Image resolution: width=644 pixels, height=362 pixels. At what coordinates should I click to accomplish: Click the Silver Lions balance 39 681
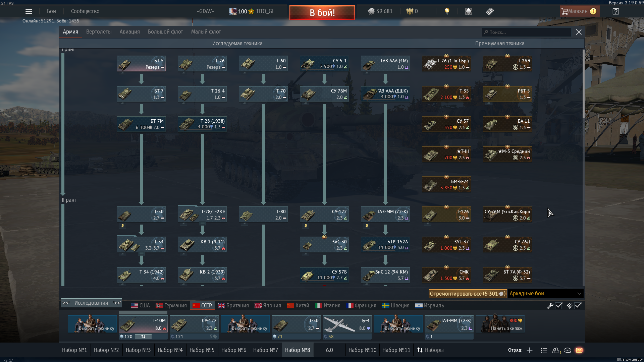380,11
